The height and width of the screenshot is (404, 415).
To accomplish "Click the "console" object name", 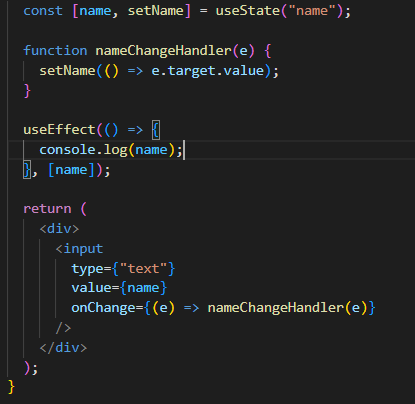I will pyautogui.click(x=67, y=150).
